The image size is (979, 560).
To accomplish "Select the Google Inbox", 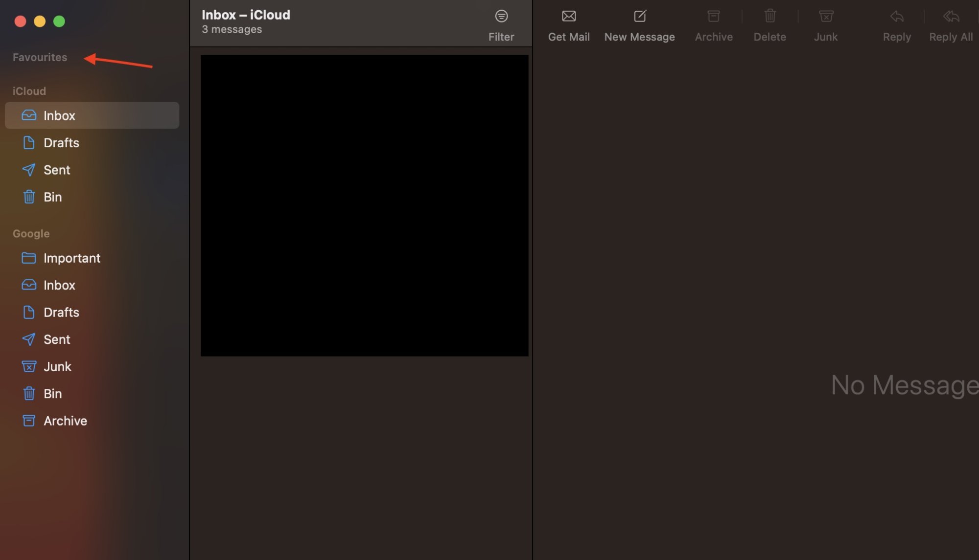I will coord(59,285).
